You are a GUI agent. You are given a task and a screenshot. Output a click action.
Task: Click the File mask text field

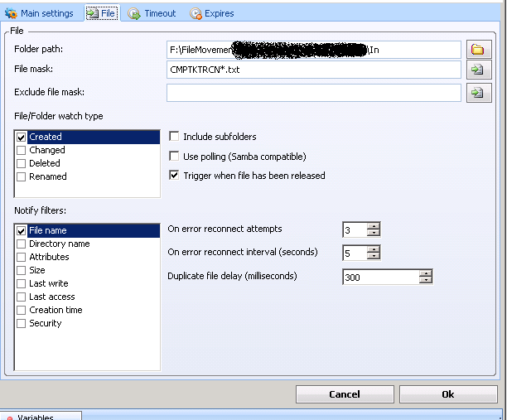click(x=313, y=70)
